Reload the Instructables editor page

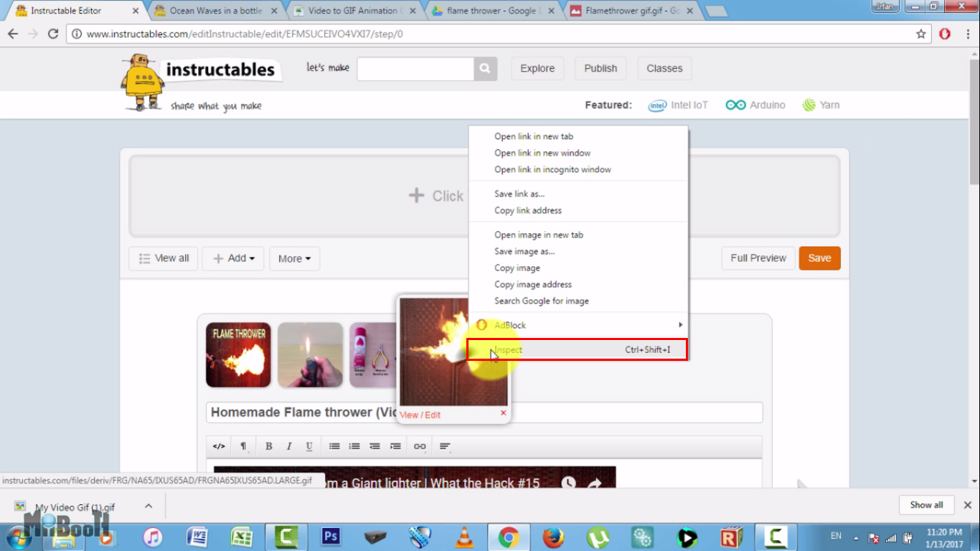pyautogui.click(x=52, y=34)
